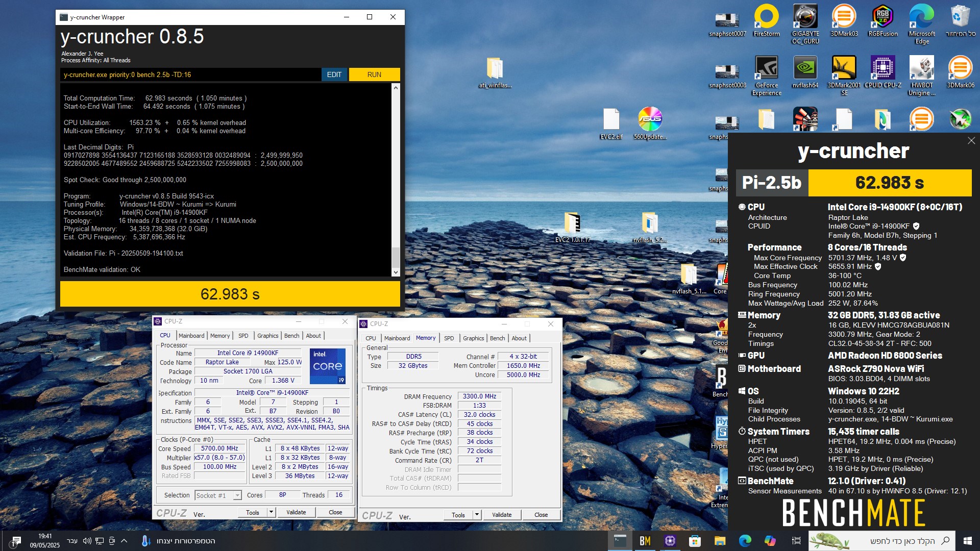Screen dimensions: 980x551
Task: Open the nvflash_5.1 folder on desktop
Action: (x=689, y=278)
